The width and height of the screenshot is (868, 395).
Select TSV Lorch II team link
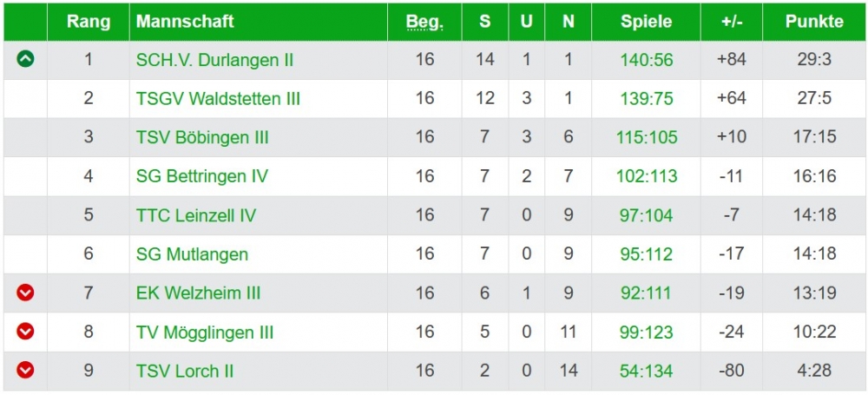tap(185, 371)
